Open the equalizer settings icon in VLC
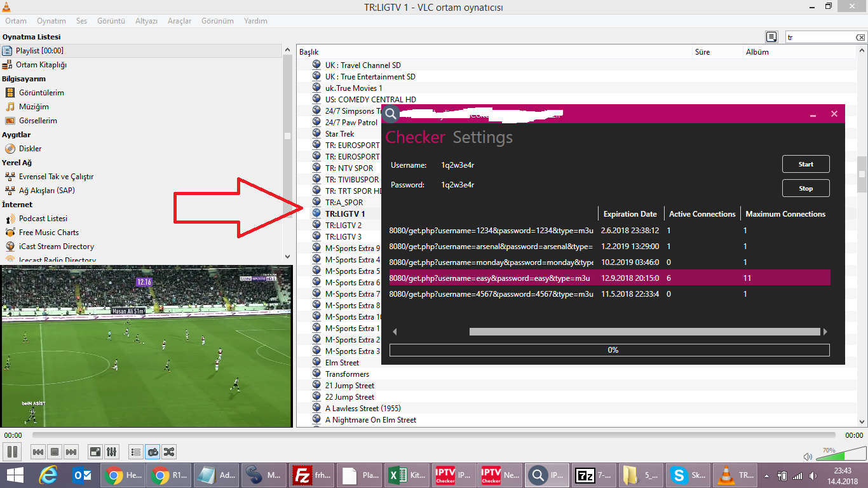This screenshot has height=488, width=868. click(111, 451)
